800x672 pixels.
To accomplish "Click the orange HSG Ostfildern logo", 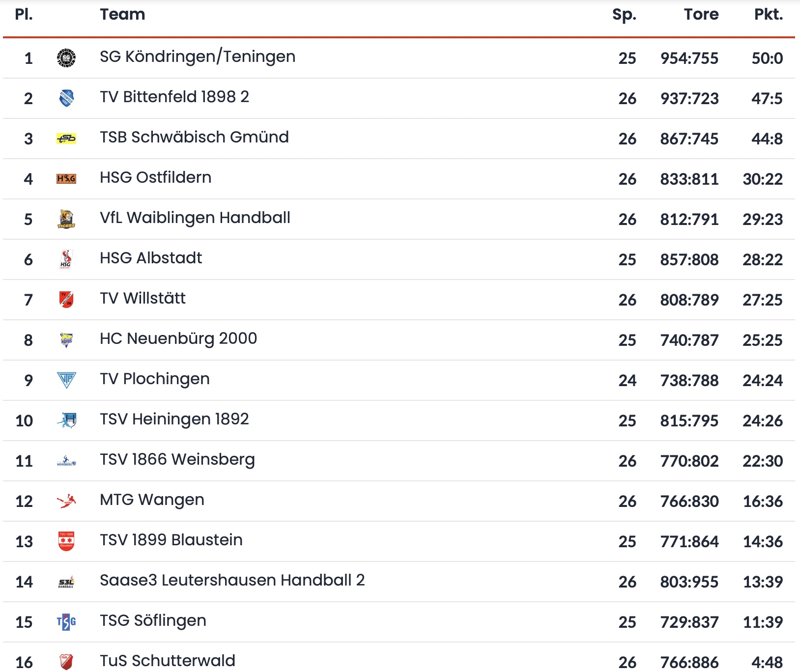I will click(66, 179).
